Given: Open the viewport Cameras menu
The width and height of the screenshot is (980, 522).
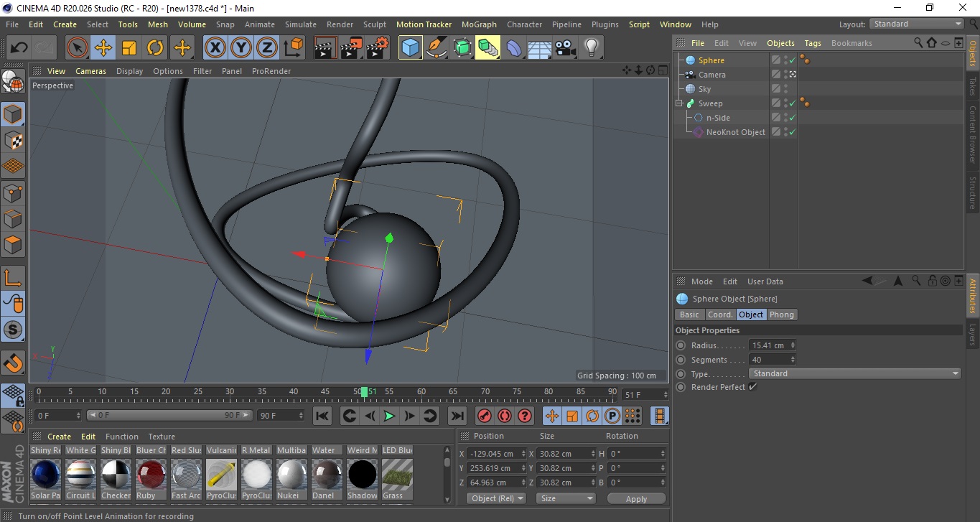Looking at the screenshot, I should pos(91,71).
